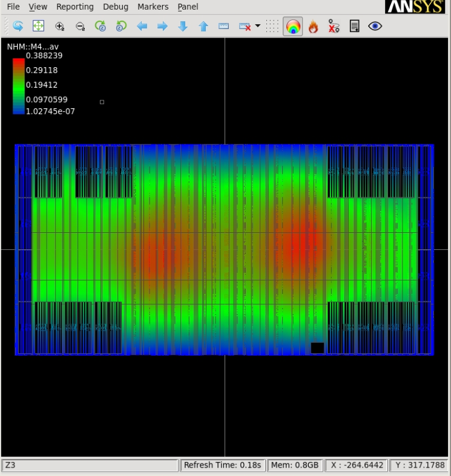The image size is (451, 476).
Task: Pan the view down with the arrow
Action: point(183,26)
